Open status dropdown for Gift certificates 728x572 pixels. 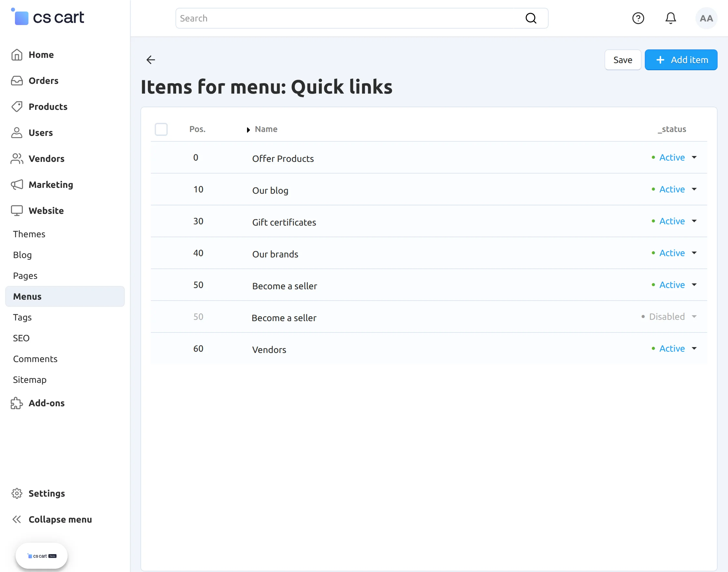[674, 221]
